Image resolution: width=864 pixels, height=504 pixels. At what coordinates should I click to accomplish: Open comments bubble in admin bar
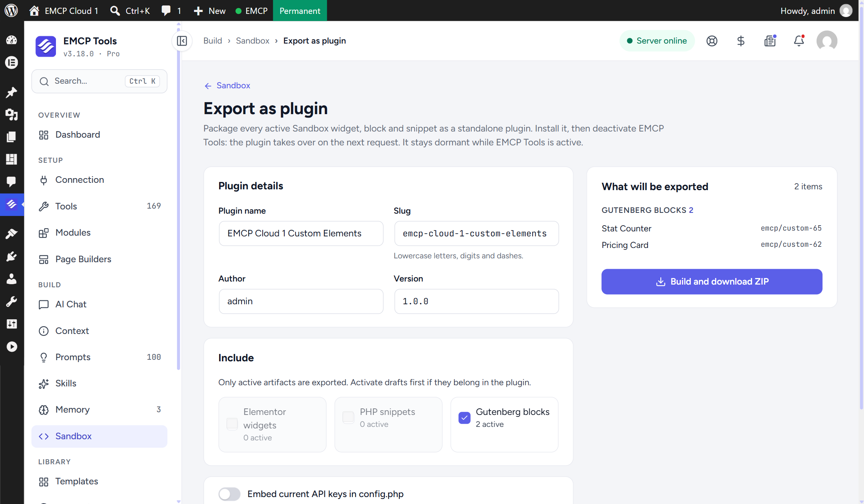tap(171, 10)
